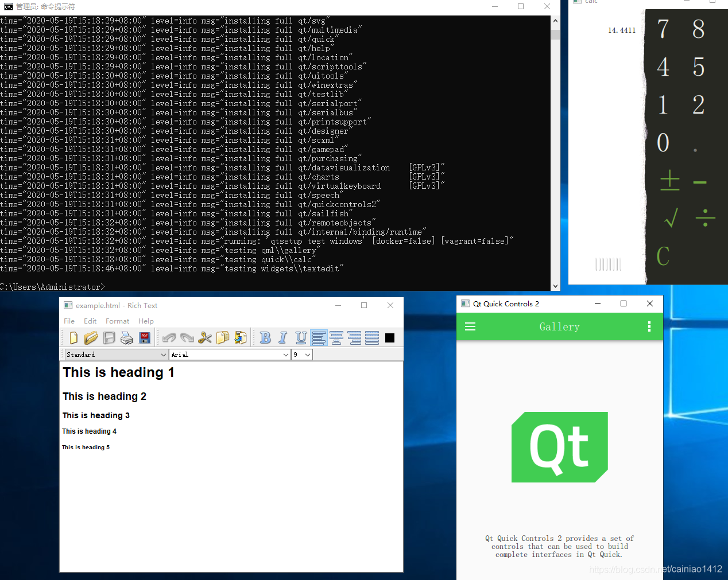
Task: Enable Underline formatting
Action: (x=301, y=338)
